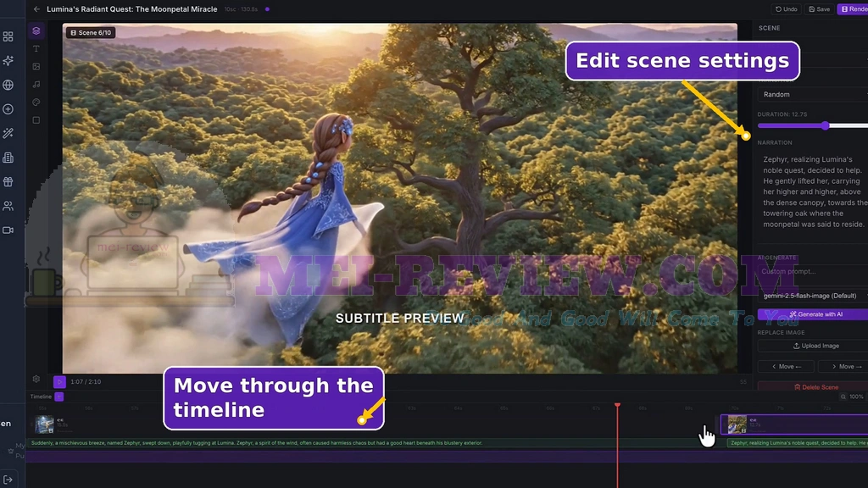The width and height of the screenshot is (868, 488).
Task: Click the logout arrow icon at bottom left
Action: pyautogui.click(x=8, y=480)
